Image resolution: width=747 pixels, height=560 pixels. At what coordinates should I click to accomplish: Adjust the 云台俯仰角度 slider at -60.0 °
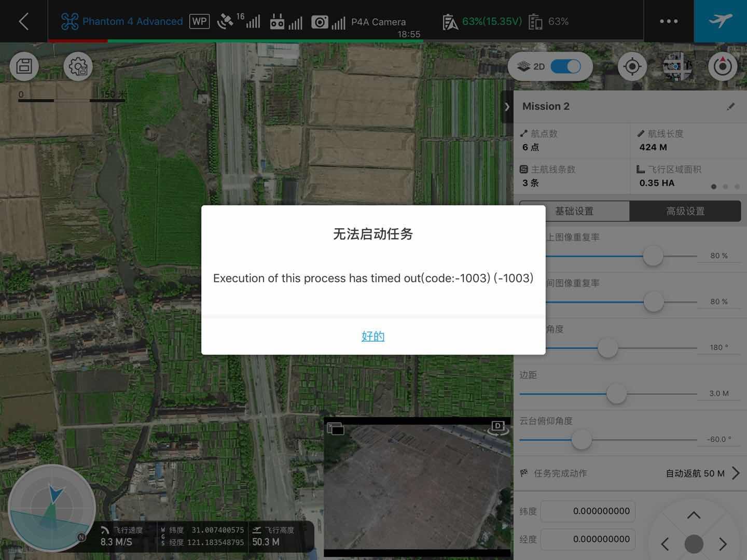[582, 440]
